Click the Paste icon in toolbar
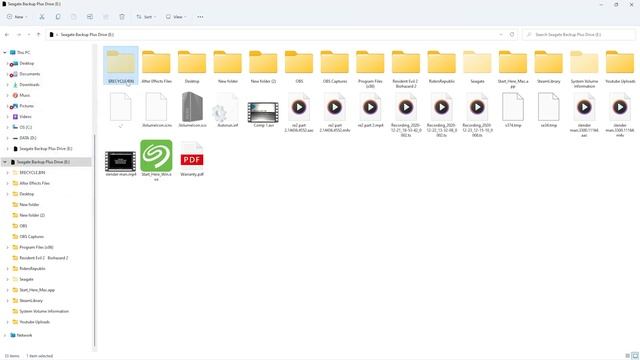 (x=74, y=17)
